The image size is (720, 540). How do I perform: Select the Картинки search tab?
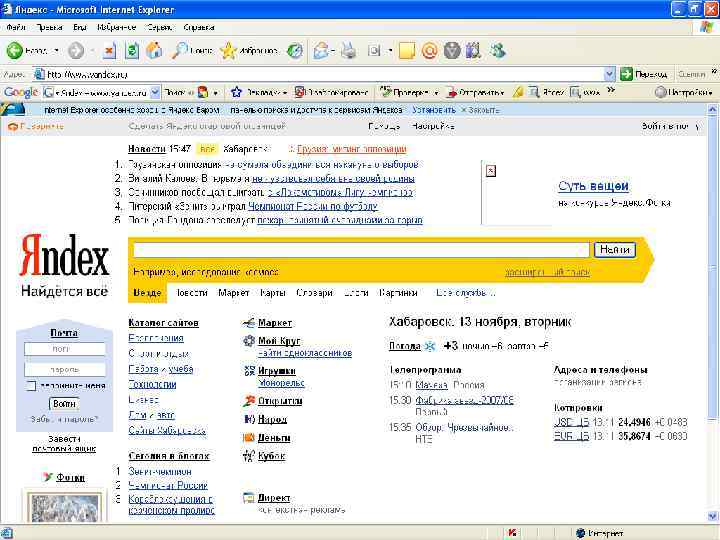coord(398,292)
